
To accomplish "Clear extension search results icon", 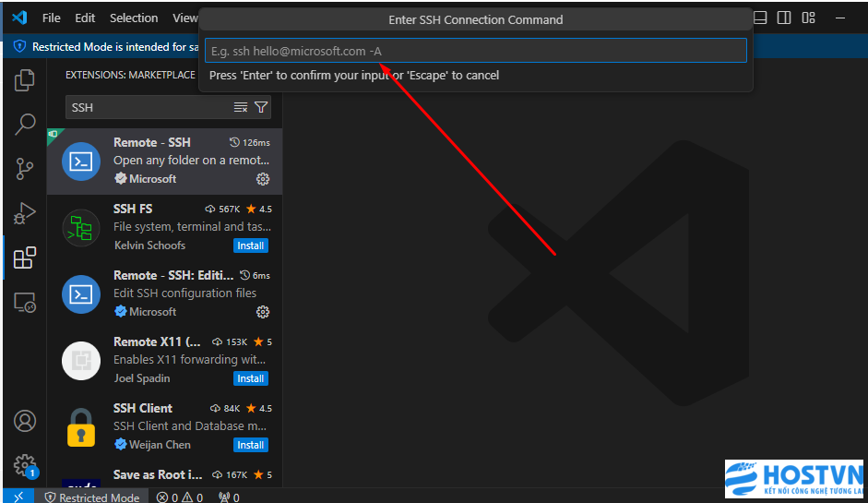I will tap(240, 107).
